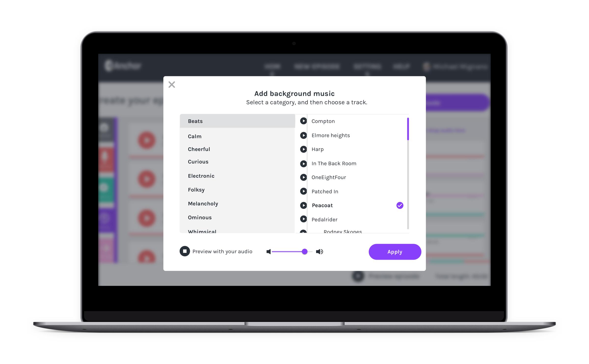Click the Electronic category item
This screenshot has width=589, height=364.
201,176
